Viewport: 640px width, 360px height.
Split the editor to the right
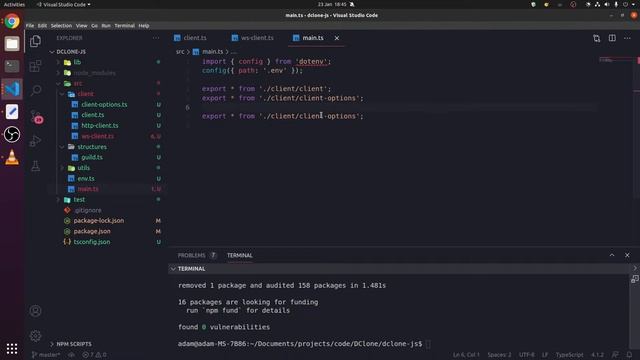point(612,38)
